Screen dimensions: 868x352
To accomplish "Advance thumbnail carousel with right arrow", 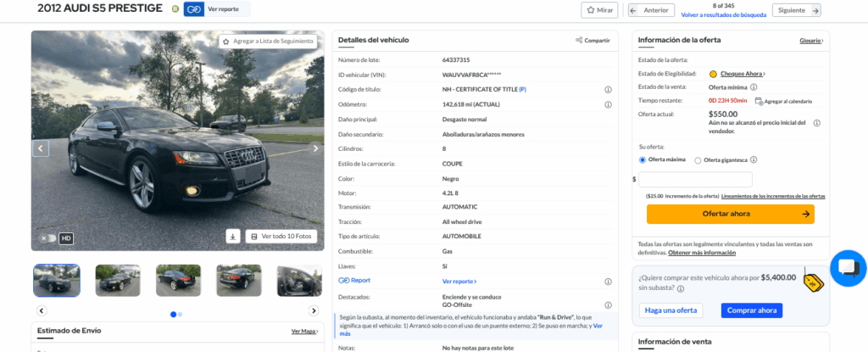I will pos(314,311).
